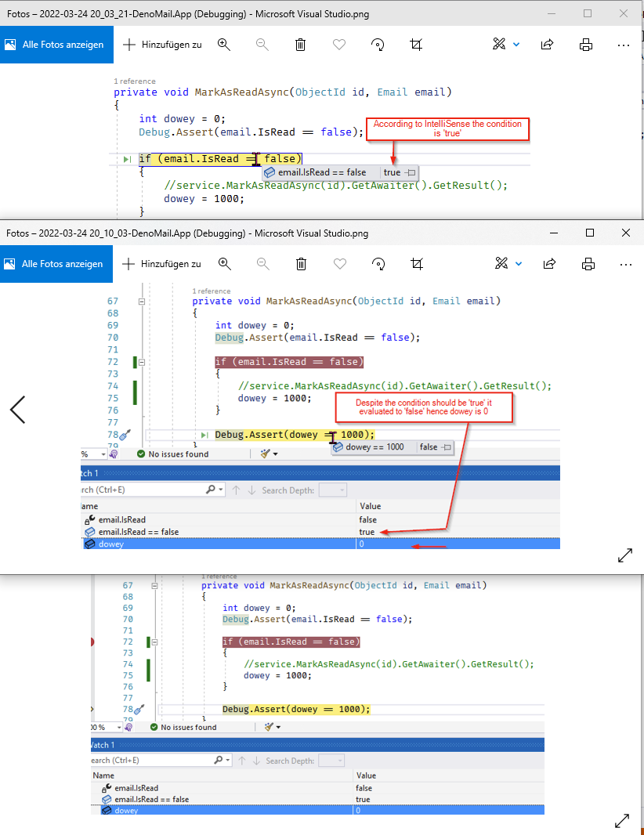The width and height of the screenshot is (644, 835).
Task: Click 'Hinzufügen zu' in the 20_03_21 window
Action: (x=162, y=45)
